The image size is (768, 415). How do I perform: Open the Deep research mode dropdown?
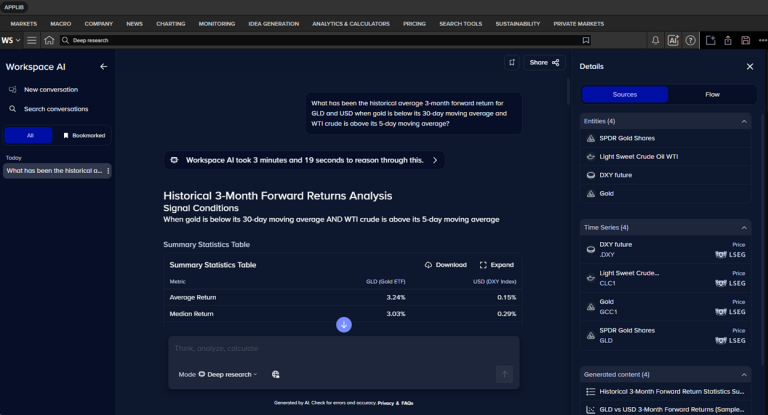tap(228, 374)
